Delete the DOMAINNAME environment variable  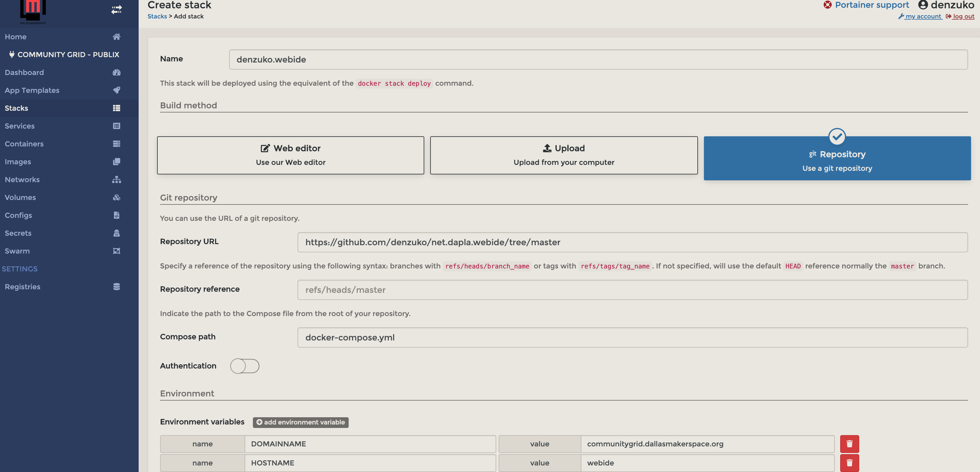pos(849,444)
